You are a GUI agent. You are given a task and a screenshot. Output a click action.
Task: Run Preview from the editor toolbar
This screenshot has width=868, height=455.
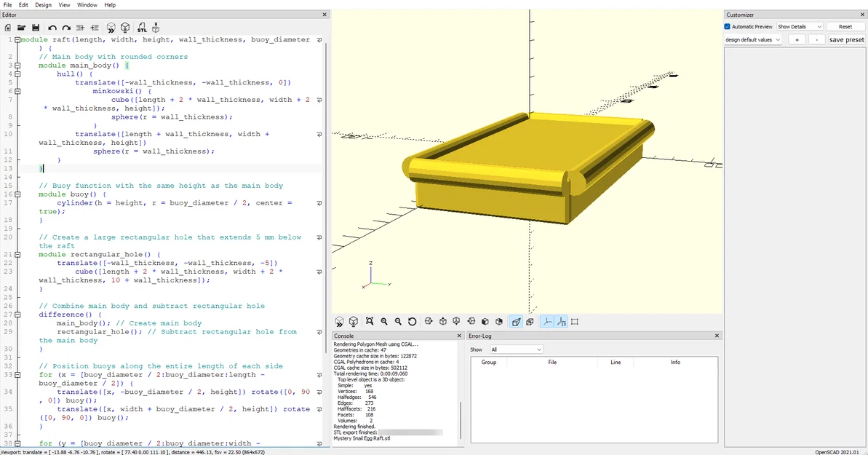(111, 28)
